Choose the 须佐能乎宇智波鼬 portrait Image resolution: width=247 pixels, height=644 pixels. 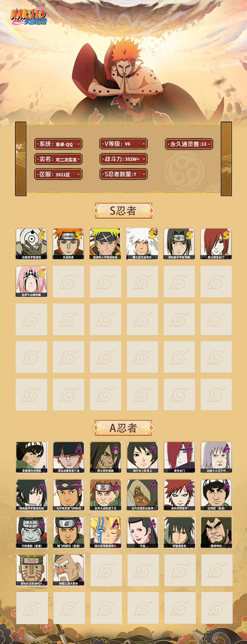tap(179, 244)
